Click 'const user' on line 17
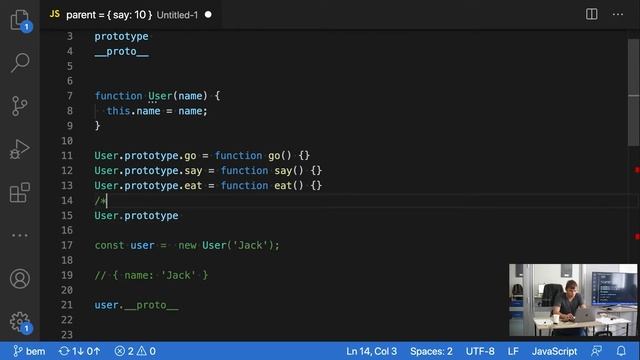 pos(124,245)
